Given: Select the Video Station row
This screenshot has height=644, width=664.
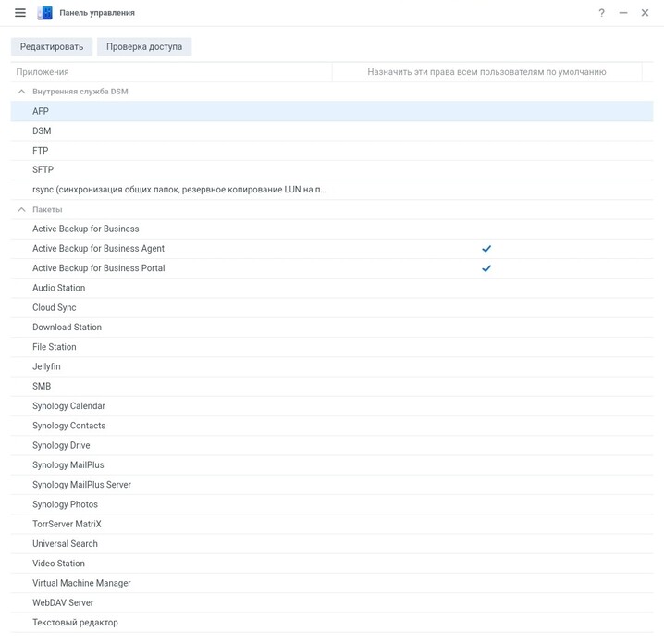Looking at the screenshot, I should point(332,563).
